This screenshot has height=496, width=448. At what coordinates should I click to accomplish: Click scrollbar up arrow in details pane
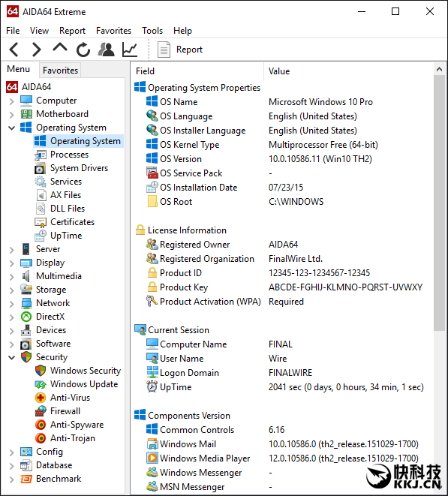point(439,69)
